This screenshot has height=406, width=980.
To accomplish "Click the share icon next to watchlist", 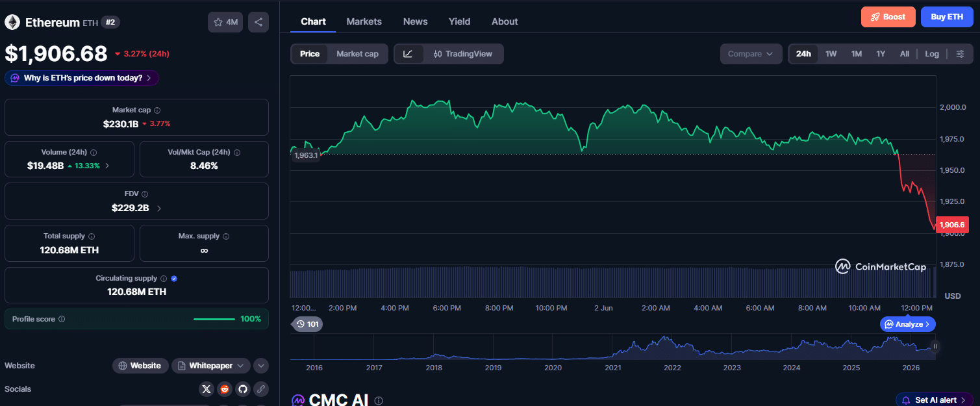I will (x=258, y=22).
